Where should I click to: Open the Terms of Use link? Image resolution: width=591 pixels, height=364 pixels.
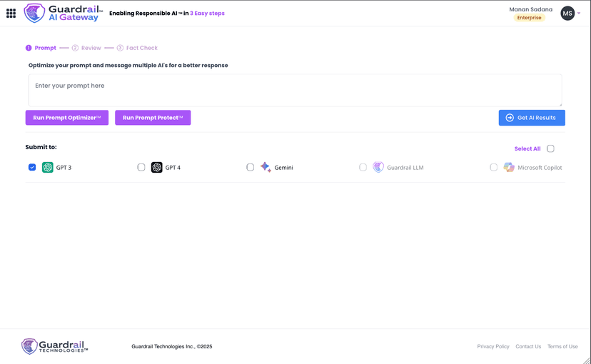coord(562,346)
